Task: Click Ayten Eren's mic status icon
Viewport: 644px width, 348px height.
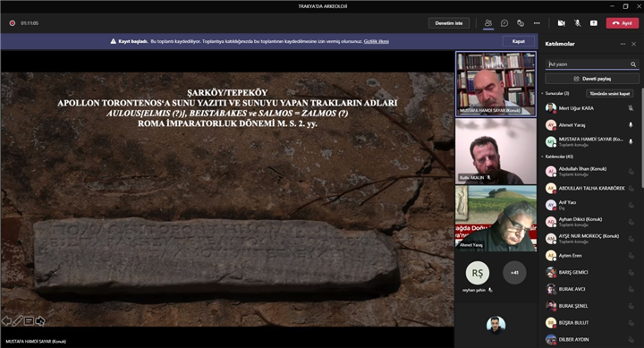Action: 631,256
